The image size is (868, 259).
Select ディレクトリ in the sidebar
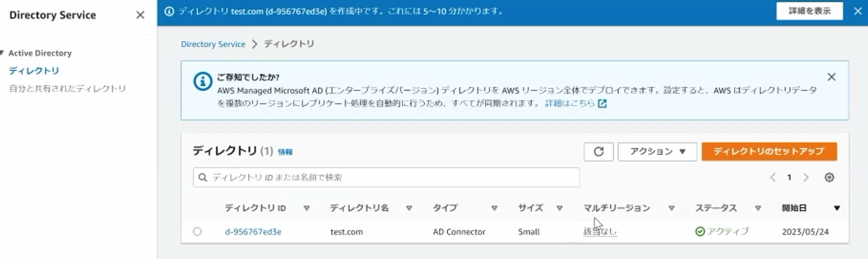pos(34,71)
